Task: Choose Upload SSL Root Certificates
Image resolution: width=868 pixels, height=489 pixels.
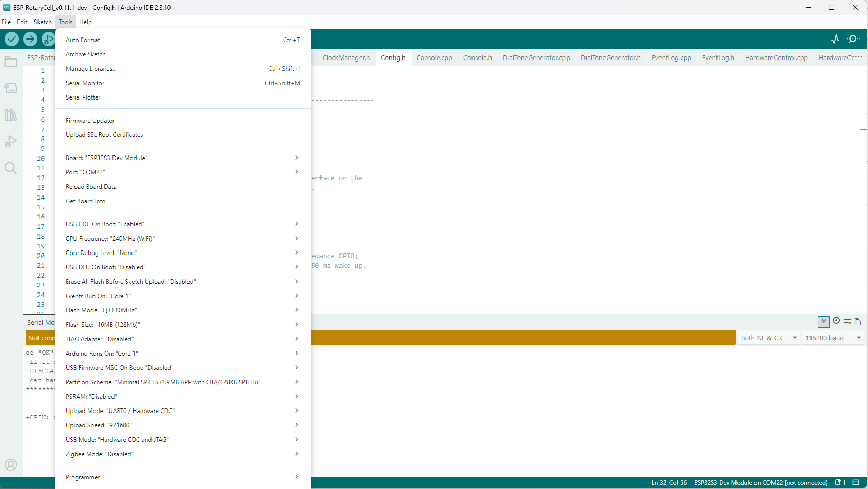Action: (183, 135)
